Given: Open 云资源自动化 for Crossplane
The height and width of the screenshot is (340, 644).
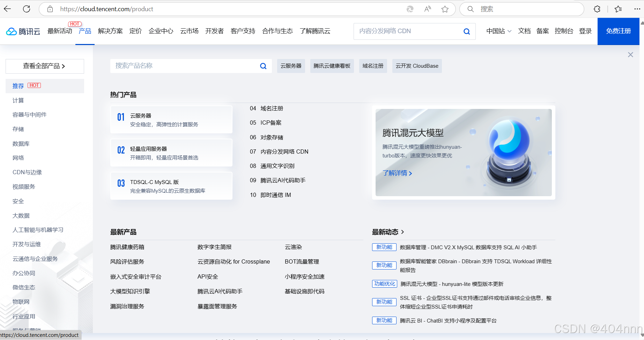Looking at the screenshot, I should point(234,262).
